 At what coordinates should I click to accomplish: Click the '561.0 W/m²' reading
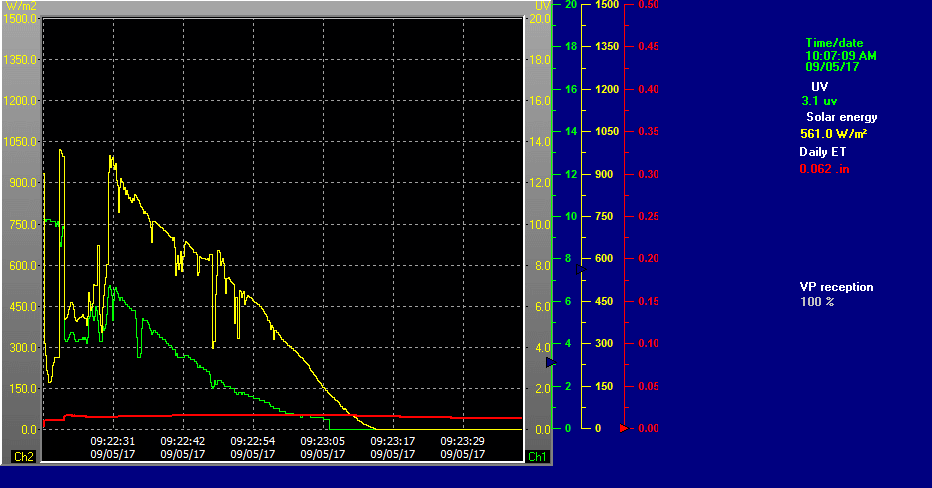coord(833,134)
